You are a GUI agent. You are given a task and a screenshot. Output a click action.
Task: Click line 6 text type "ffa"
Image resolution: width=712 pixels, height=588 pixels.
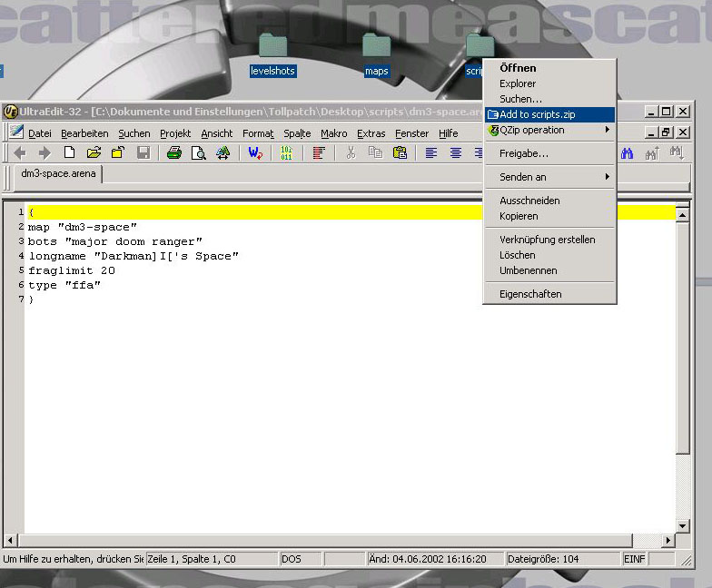point(64,285)
